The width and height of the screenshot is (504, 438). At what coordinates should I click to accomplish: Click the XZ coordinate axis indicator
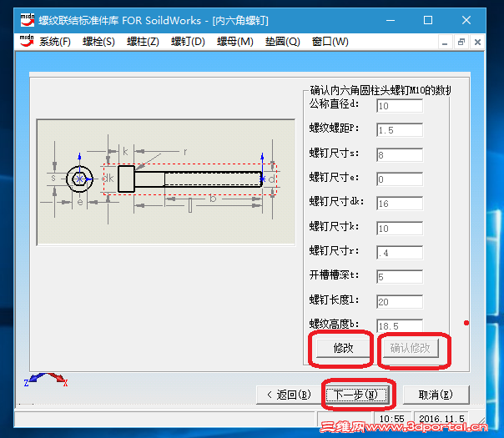coord(46,380)
